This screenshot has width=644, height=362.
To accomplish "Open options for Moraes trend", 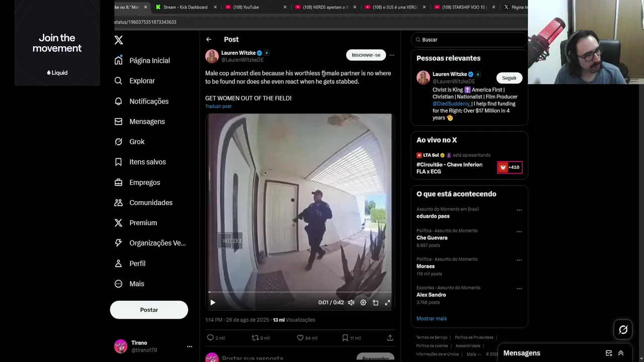I will pos(519,260).
